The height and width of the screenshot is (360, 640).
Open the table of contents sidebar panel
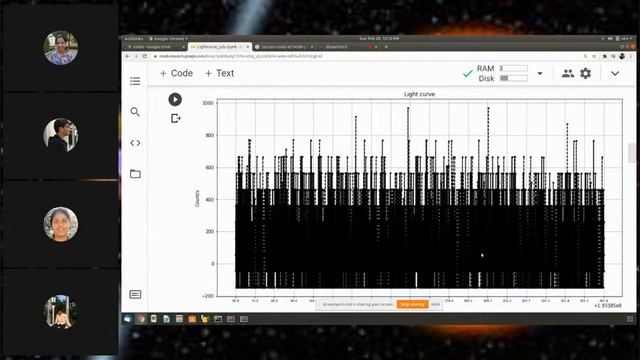click(x=135, y=81)
